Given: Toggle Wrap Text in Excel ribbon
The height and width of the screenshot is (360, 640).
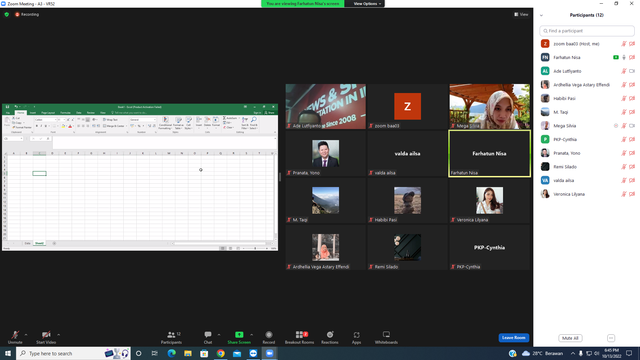Looking at the screenshot, I should (x=110, y=120).
